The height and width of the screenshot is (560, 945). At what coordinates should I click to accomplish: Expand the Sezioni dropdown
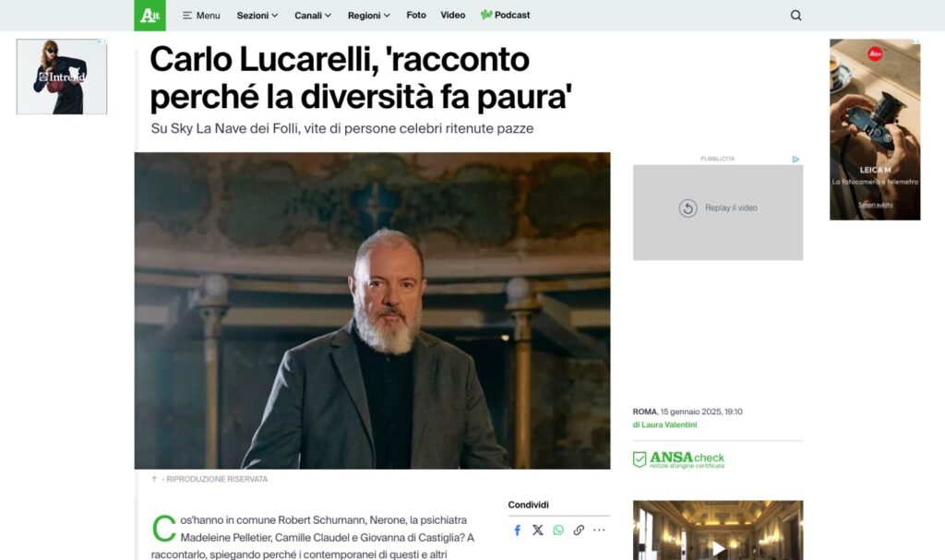(257, 15)
